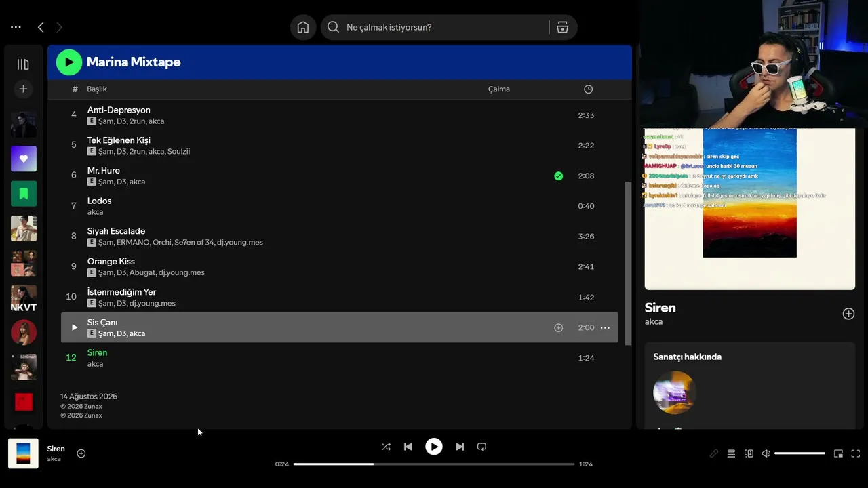Image resolution: width=868 pixels, height=488 pixels.
Task: Click the search magnifier icon
Action: 333,27
